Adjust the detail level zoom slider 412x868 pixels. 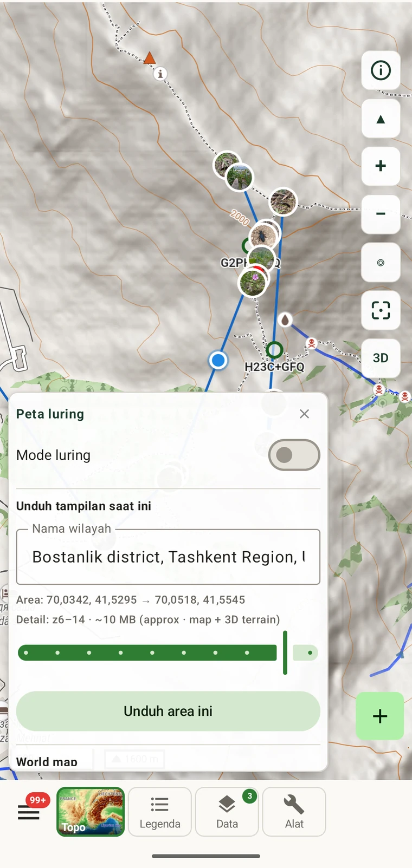tap(168, 652)
